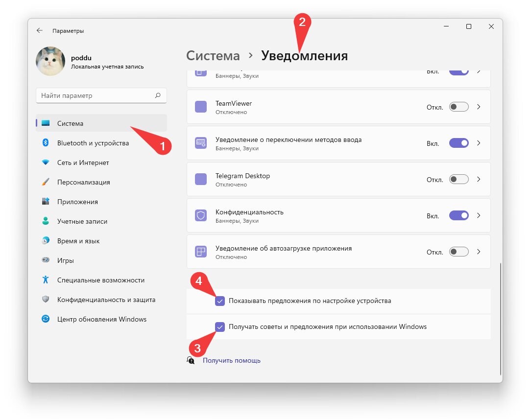Expand TeamViewer notification settings chevron

[479, 107]
